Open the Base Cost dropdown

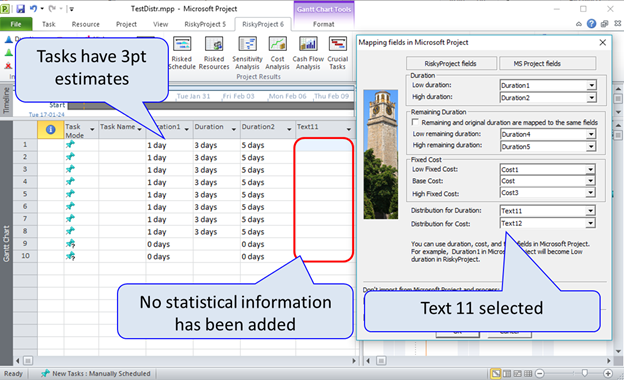tap(591, 181)
